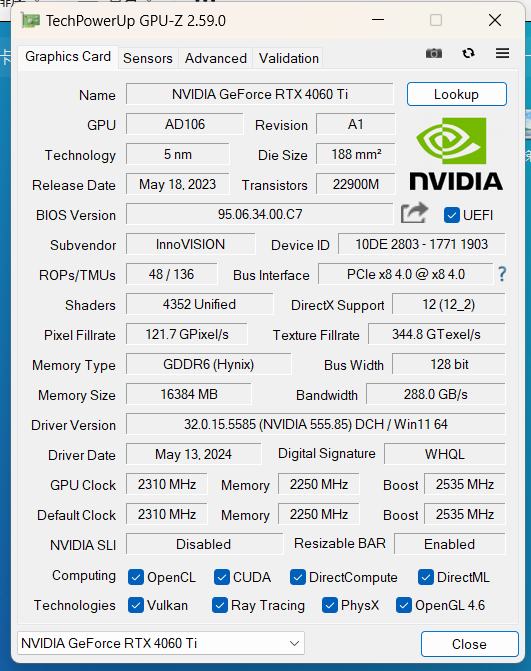Expand the GPU selection dropdown arrow
This screenshot has height=671, width=531.
294,643
